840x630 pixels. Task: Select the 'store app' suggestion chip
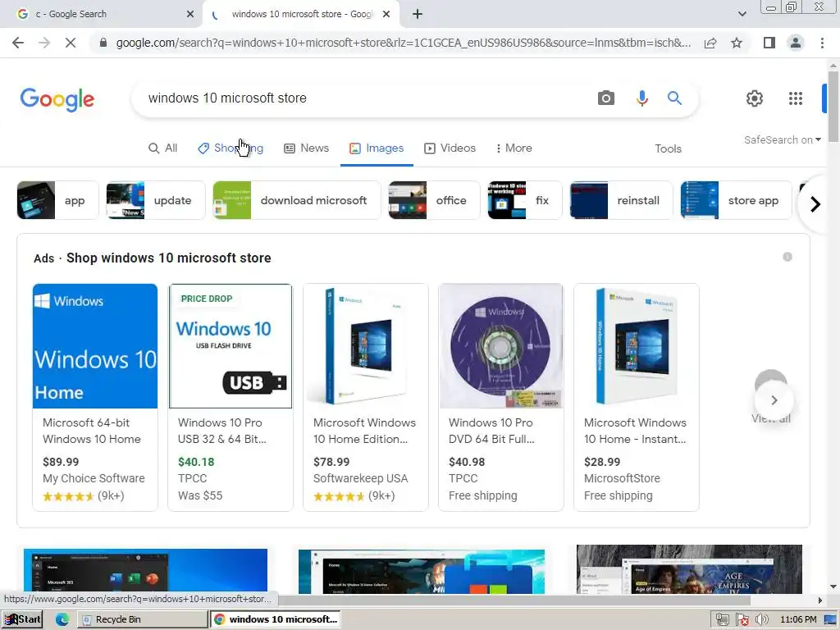click(x=736, y=200)
